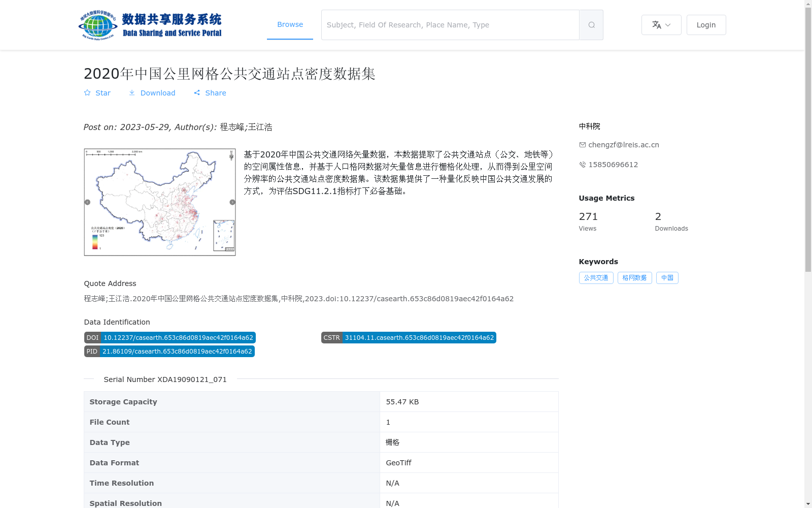Open the CSTR 31104.11 identifier badge

409,338
